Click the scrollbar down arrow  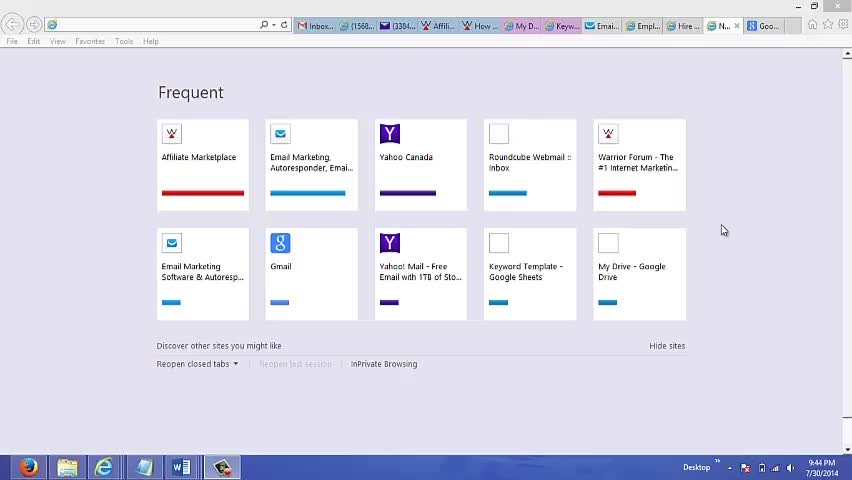tap(847, 450)
